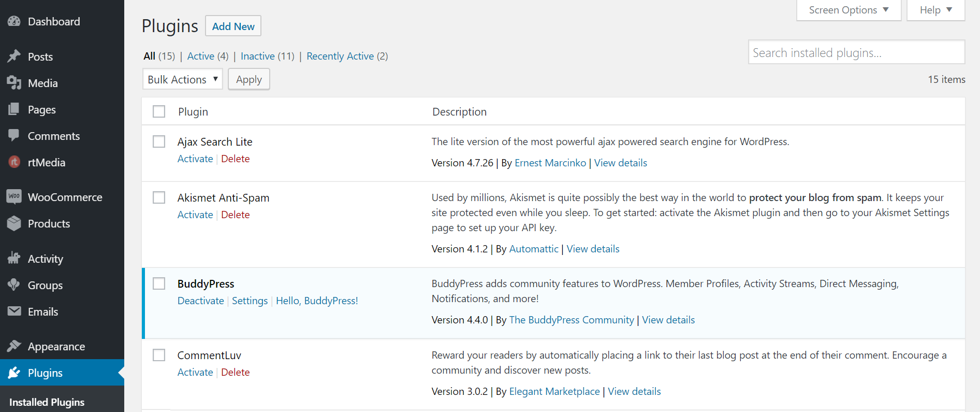Open Ernest Marcinko author link
980x412 pixels.
pyautogui.click(x=550, y=163)
